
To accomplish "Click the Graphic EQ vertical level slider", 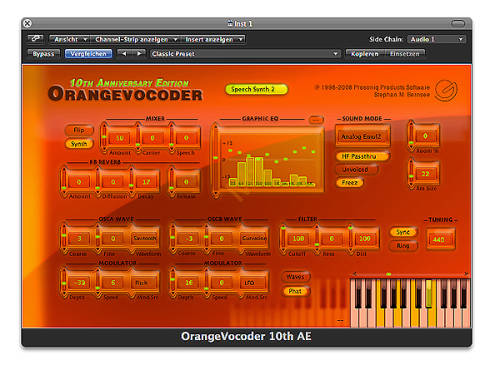I will (215, 161).
